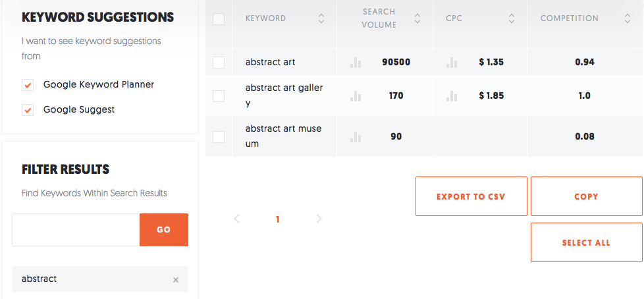Focus the filter keywords text field
This screenshot has width=644, height=299.
76,230
